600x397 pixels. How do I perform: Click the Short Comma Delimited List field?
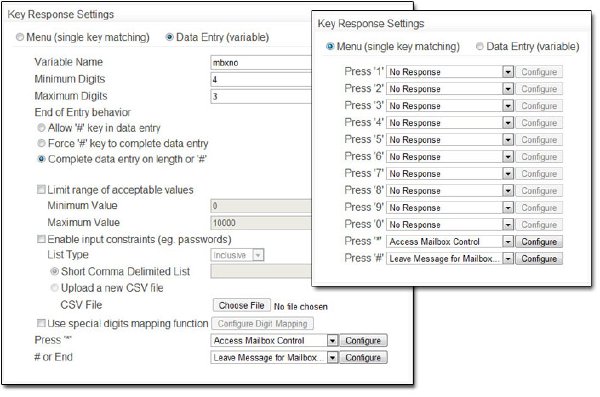pyautogui.click(x=261, y=271)
